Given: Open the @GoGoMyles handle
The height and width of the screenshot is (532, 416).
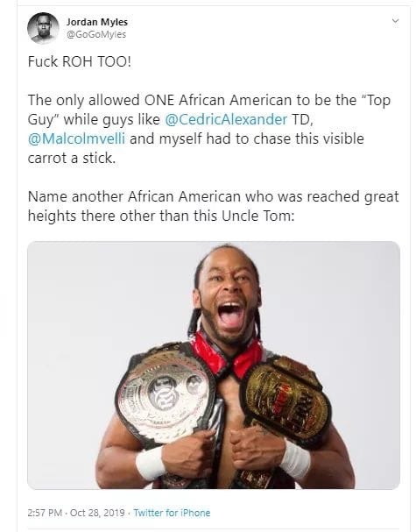Looking at the screenshot, I should [x=96, y=34].
